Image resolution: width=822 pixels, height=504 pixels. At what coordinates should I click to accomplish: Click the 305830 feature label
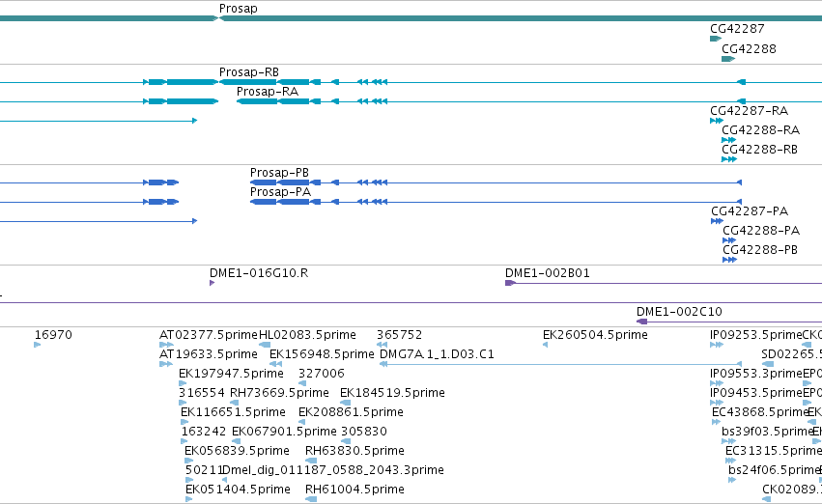364,433
